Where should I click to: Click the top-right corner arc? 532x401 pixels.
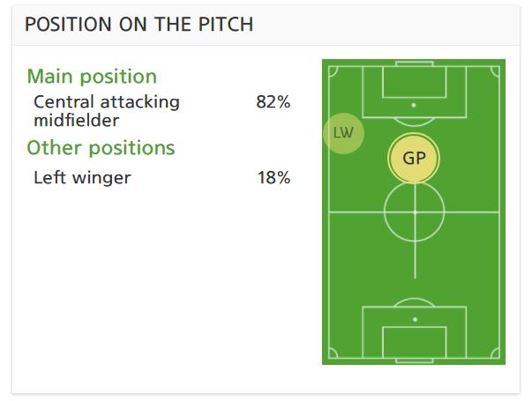(x=495, y=71)
